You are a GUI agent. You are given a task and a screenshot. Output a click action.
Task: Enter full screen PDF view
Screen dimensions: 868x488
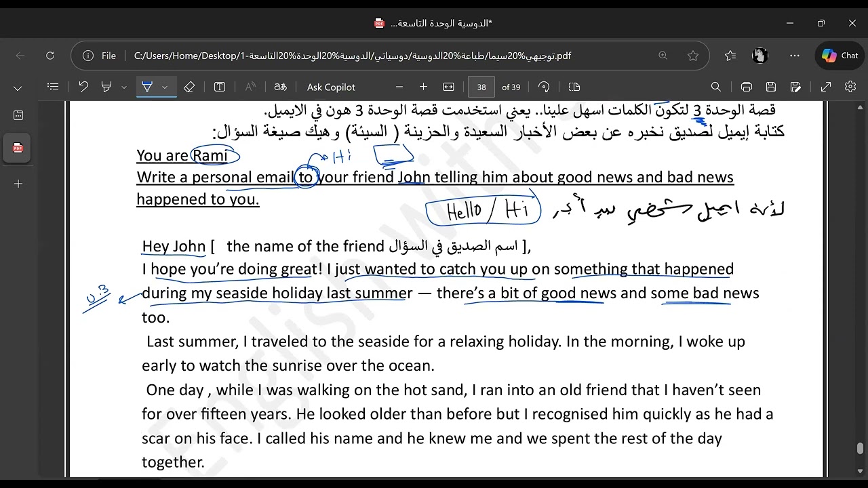826,87
